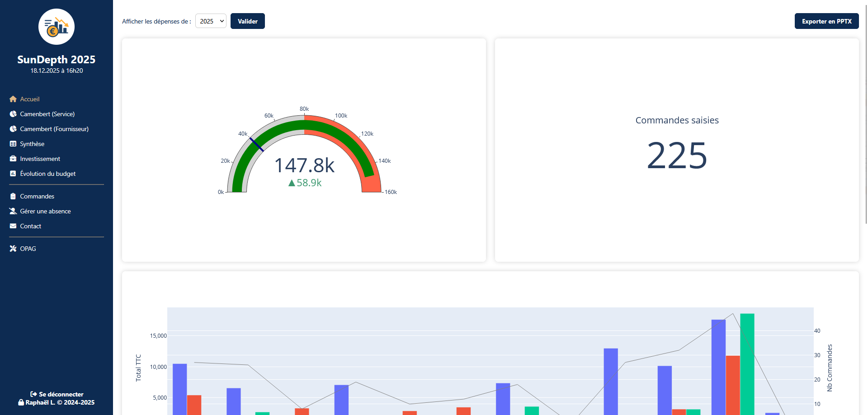Click the "15,000" axis label
The width and height of the screenshot is (868, 415).
pos(158,336)
